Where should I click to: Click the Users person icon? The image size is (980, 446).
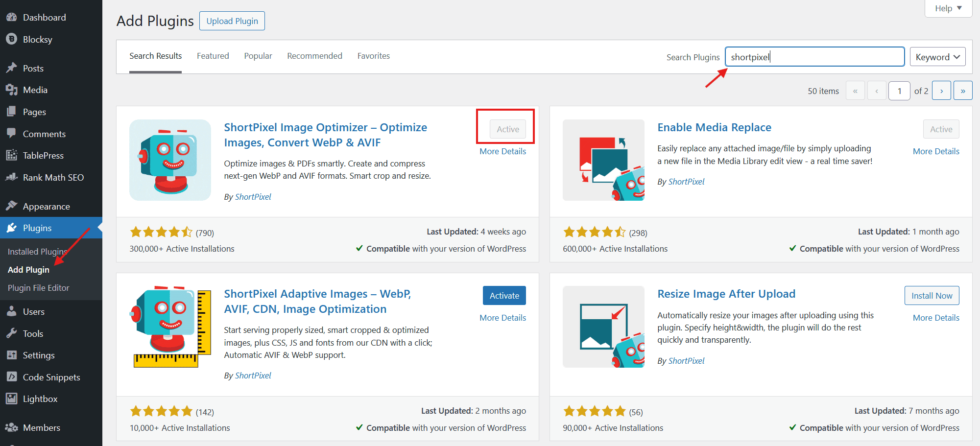tap(12, 311)
